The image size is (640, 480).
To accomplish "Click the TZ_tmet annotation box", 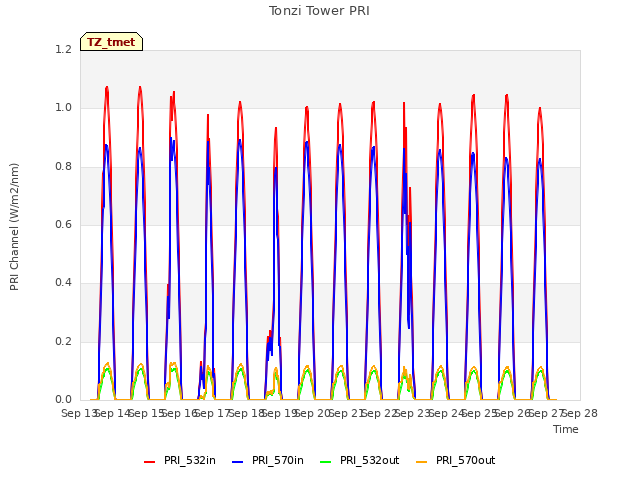I will tap(111, 42).
